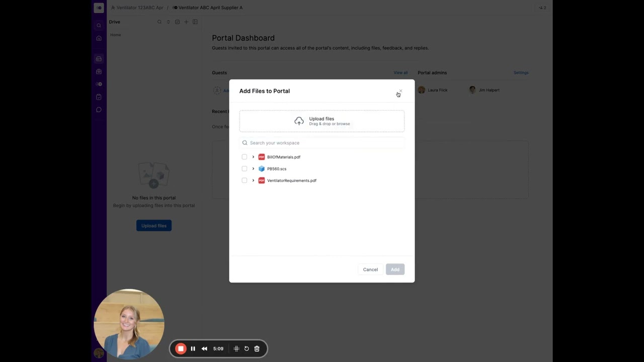Open the Home item in Drive tree
The width and height of the screenshot is (644, 362).
click(x=116, y=35)
